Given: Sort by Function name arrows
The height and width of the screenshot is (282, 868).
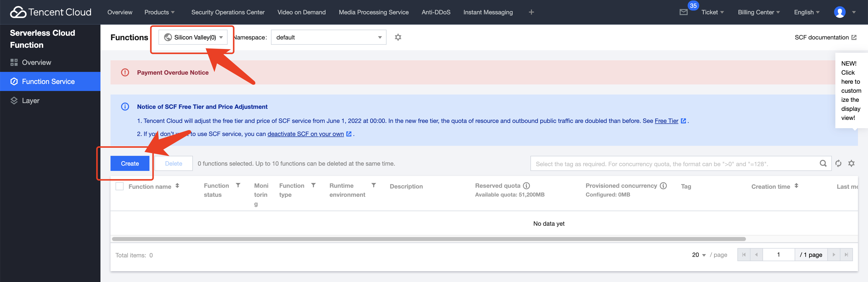Looking at the screenshot, I should pos(177,186).
